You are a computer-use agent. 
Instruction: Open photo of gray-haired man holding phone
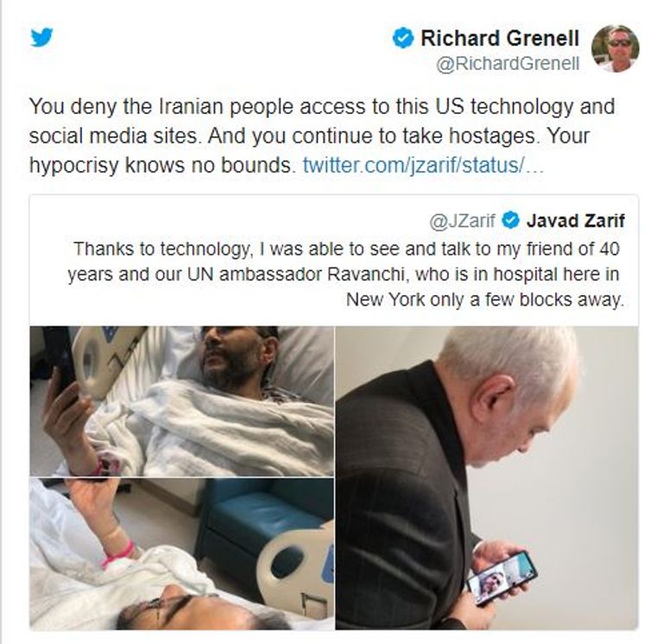[487, 477]
